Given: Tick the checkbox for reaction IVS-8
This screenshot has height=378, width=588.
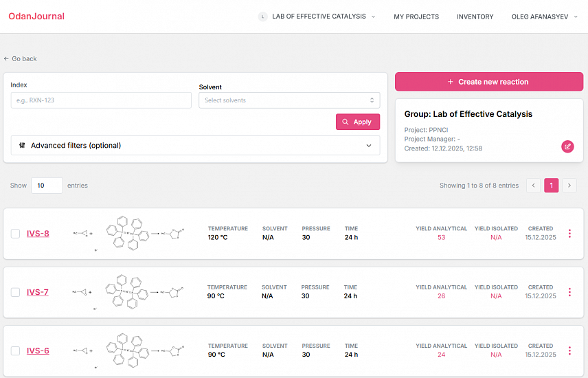Looking at the screenshot, I should pos(16,234).
